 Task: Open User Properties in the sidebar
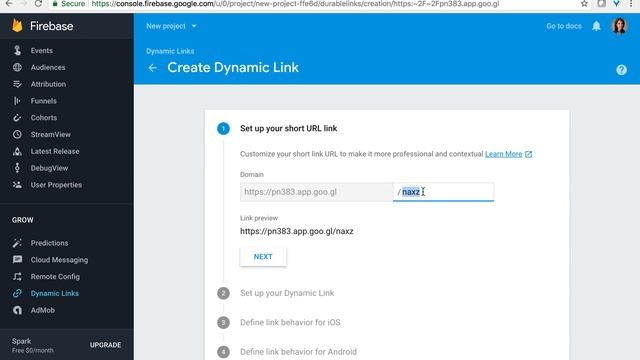coord(56,184)
